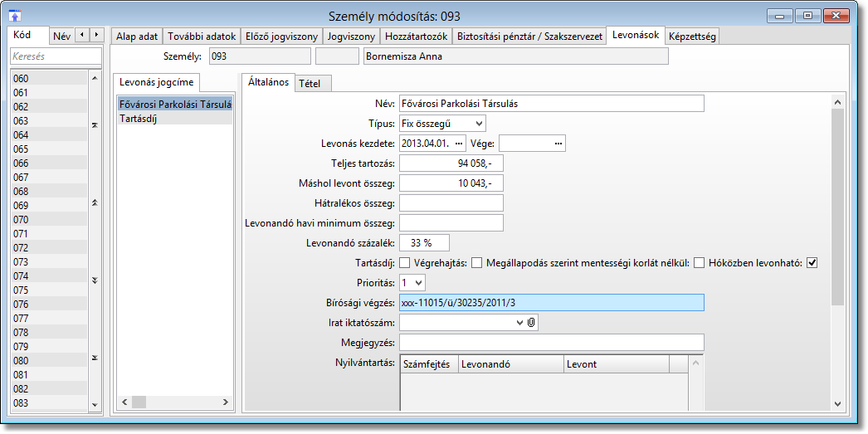
Task: Toggle the Tartásdíj checkbox
Action: (x=405, y=263)
